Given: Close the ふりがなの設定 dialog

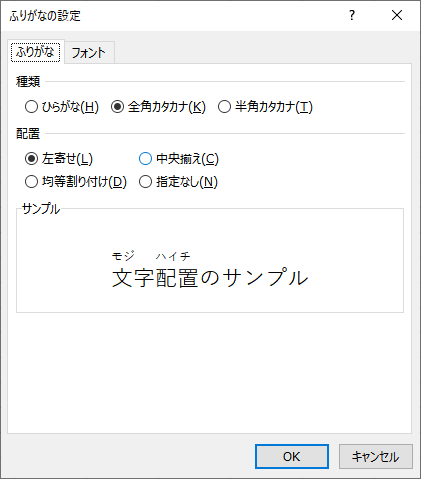Looking at the screenshot, I should (x=397, y=15).
